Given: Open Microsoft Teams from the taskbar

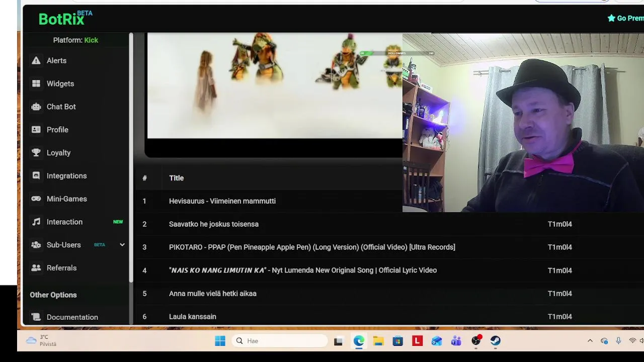Looking at the screenshot, I should click(x=456, y=341).
